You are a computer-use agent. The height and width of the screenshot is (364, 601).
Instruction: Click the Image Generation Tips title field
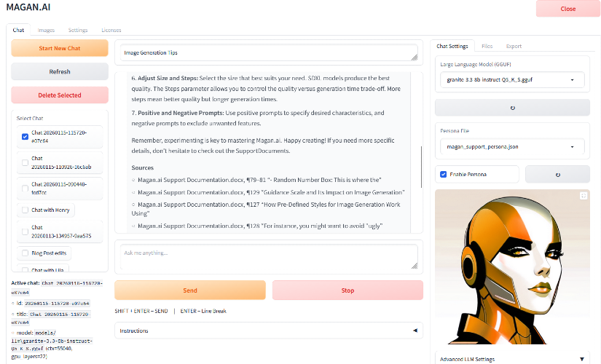tap(269, 52)
